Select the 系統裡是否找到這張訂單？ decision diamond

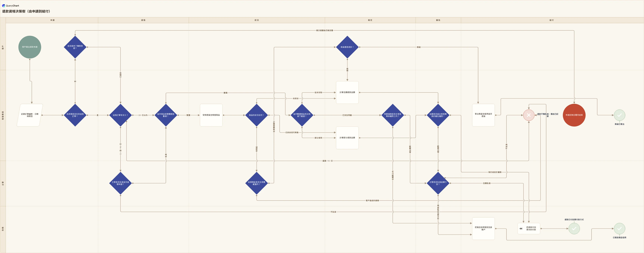tap(75, 115)
